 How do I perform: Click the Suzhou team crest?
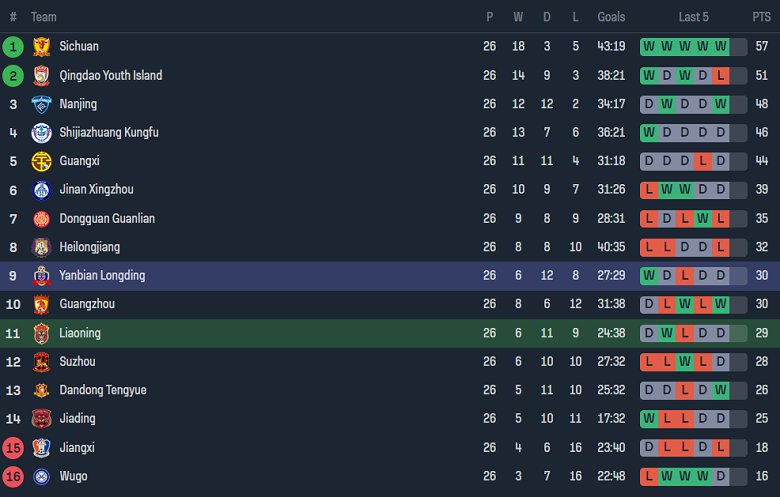click(x=41, y=362)
